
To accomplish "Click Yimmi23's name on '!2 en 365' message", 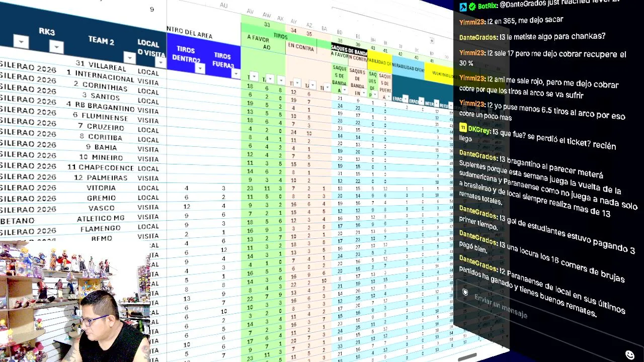I will [471, 22].
